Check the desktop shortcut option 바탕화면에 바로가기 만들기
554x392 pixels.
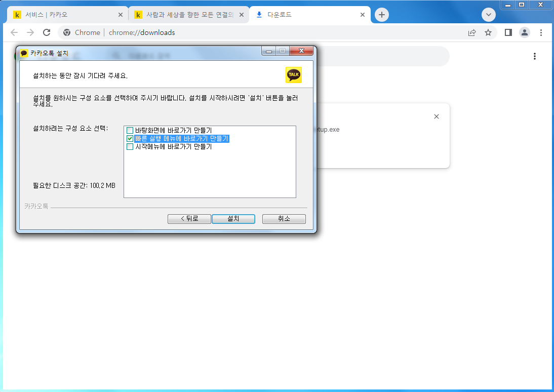pyautogui.click(x=130, y=131)
